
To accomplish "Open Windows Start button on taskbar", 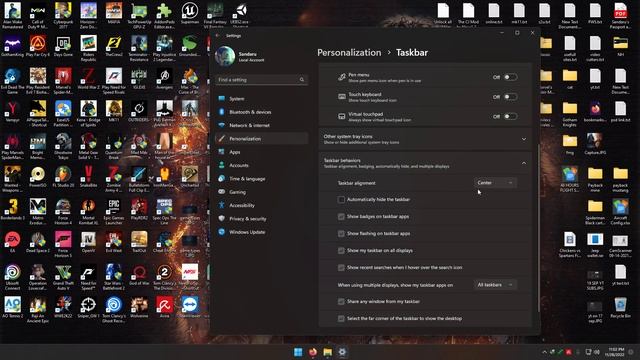I will click(x=298, y=352).
